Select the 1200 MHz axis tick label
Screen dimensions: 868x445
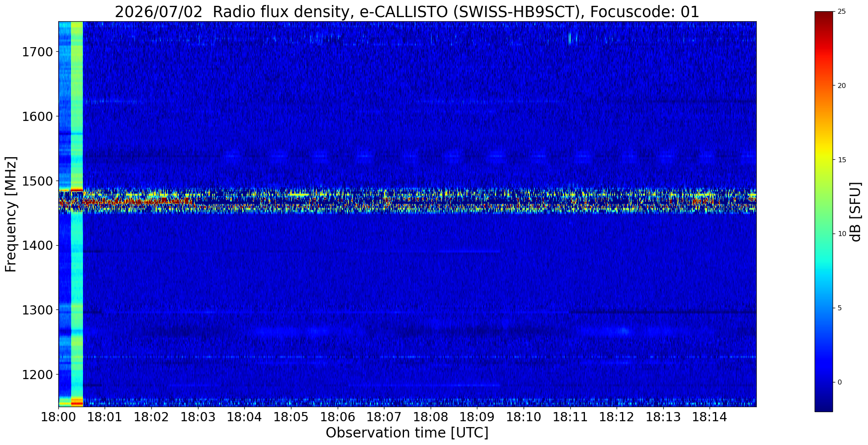pos(37,375)
